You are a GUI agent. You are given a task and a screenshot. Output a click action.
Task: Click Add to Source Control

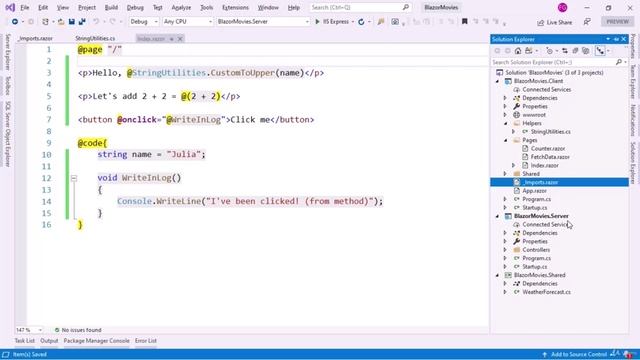575,354
